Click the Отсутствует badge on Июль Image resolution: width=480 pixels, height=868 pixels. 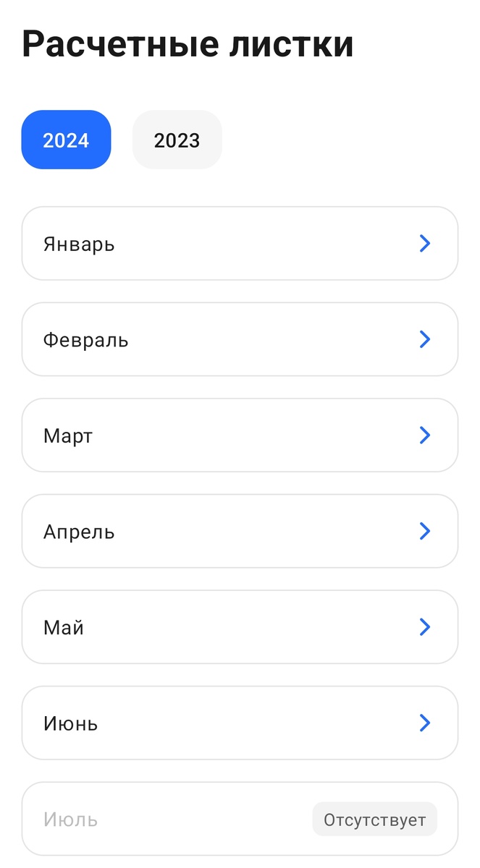[x=374, y=819]
